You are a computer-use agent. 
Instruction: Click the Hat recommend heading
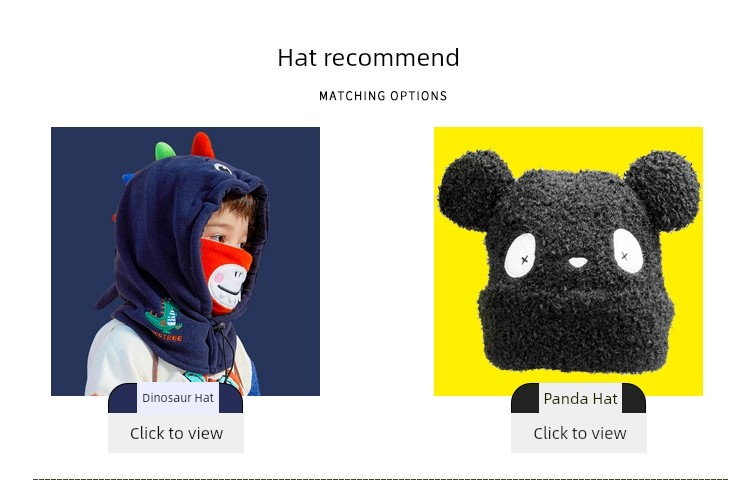pos(368,58)
